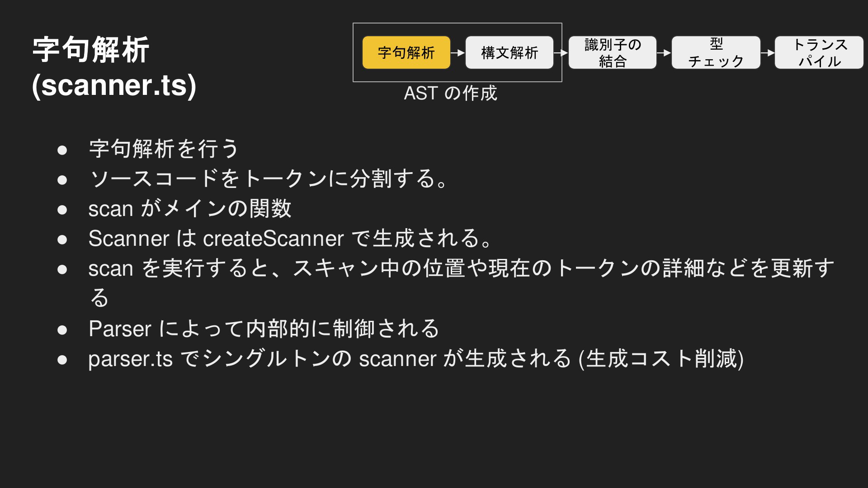Screen dimensions: 868x488
Task: Click the bullet dot before Scanner は
Action: point(62,239)
